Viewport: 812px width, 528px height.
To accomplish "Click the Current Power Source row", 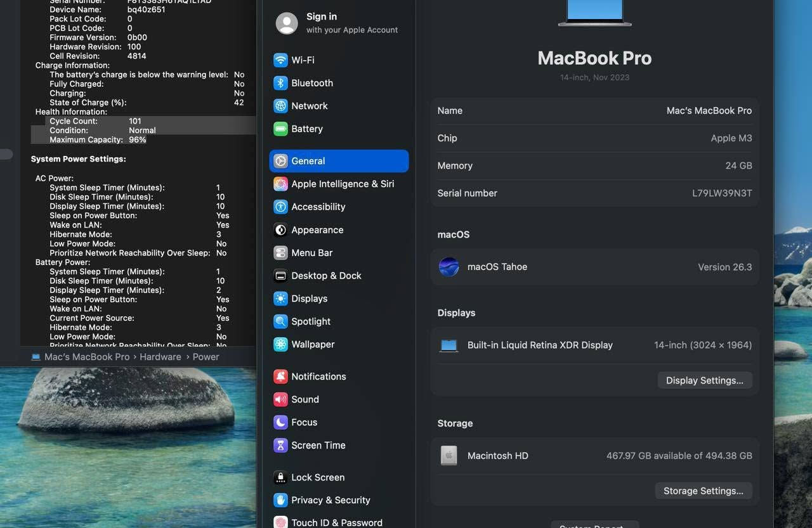I will [x=140, y=318].
